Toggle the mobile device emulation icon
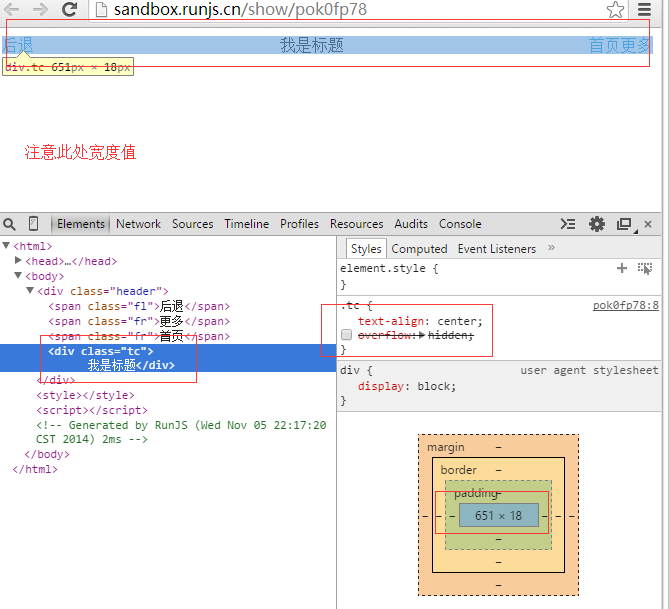This screenshot has width=669, height=609. tap(33, 224)
